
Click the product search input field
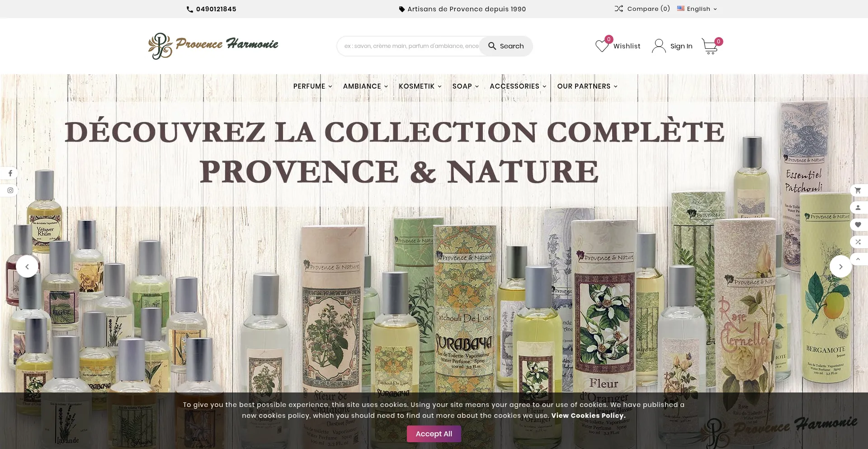click(x=410, y=46)
